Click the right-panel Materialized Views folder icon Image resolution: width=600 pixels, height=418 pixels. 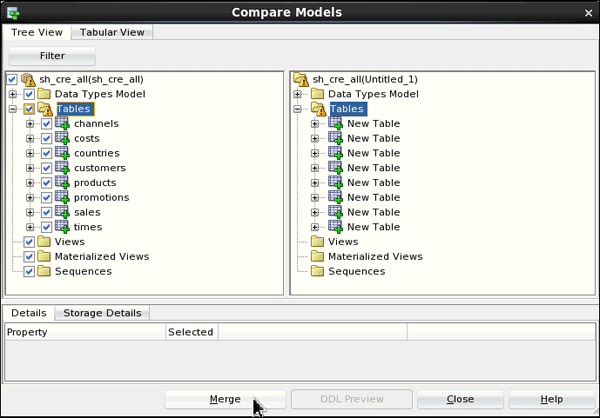318,256
